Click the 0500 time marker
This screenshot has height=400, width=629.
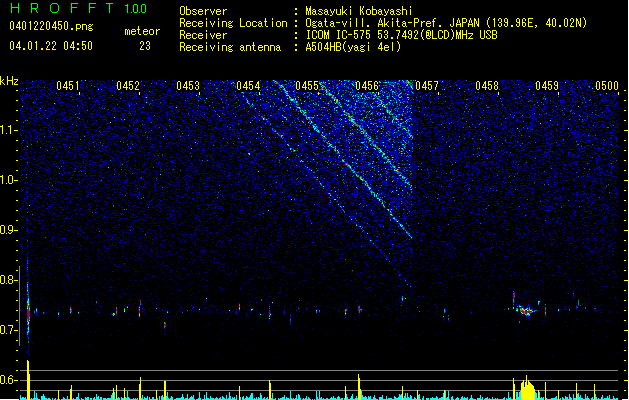pyautogui.click(x=607, y=85)
